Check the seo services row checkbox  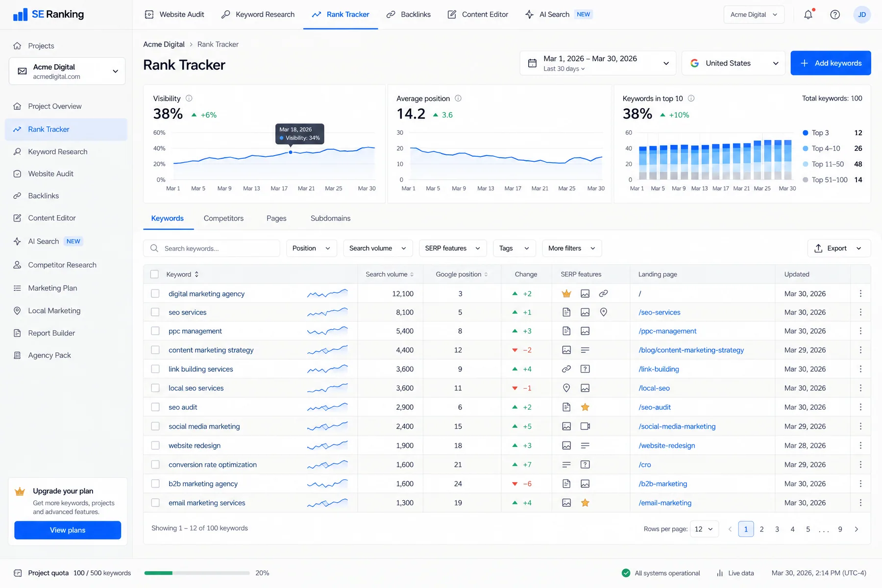click(155, 312)
